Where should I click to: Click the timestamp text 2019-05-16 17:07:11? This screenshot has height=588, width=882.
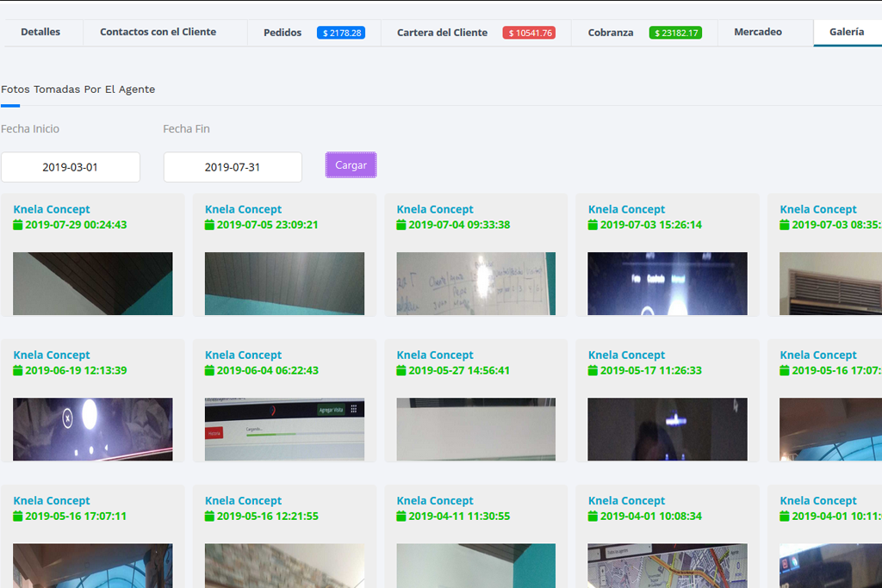[76, 516]
